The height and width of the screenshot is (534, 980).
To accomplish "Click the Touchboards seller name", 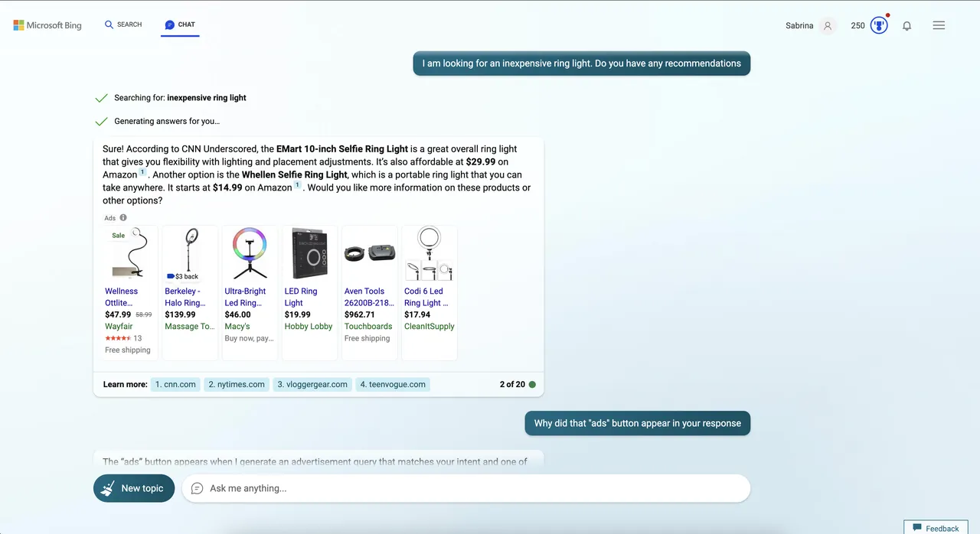I will click(368, 326).
